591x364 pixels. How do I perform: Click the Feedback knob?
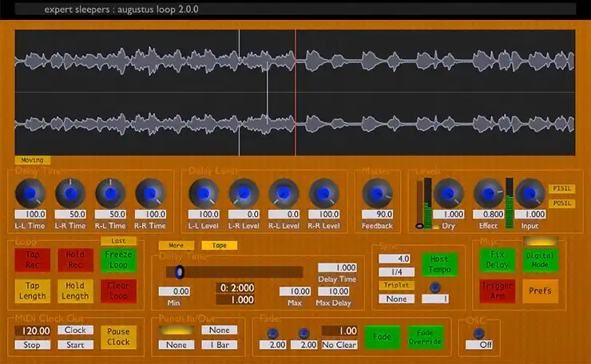coord(377,194)
